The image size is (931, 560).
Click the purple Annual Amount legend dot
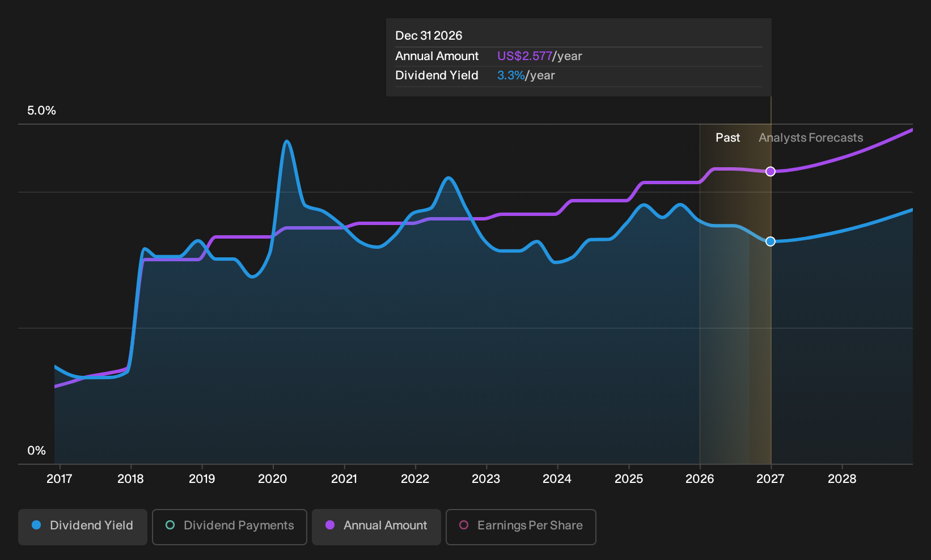point(330,525)
